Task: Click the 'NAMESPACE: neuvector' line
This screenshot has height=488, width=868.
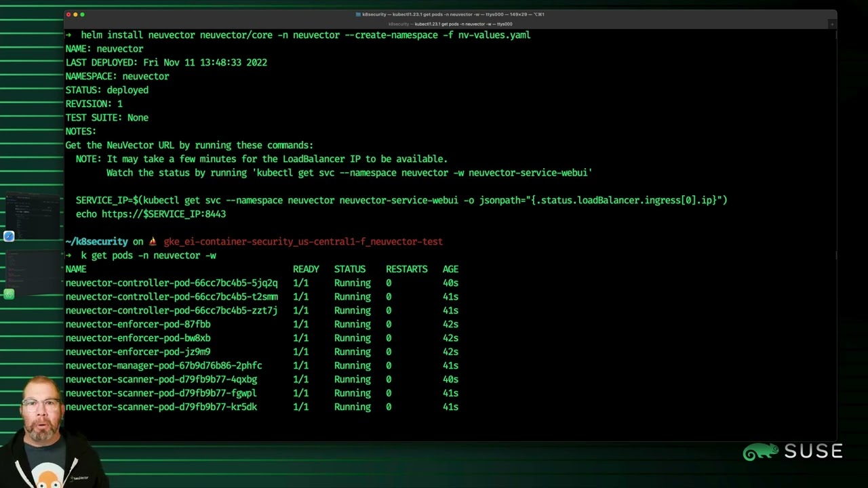Action: (117, 77)
